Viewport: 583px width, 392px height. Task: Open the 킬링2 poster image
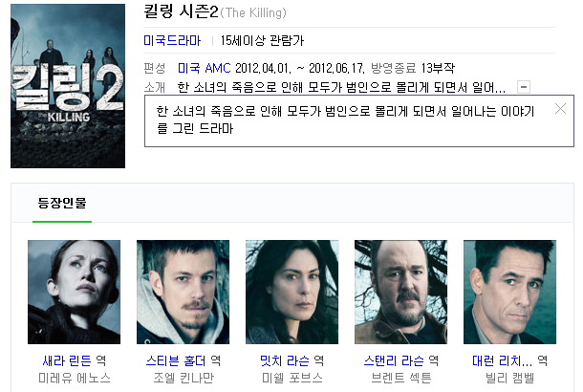pos(68,86)
